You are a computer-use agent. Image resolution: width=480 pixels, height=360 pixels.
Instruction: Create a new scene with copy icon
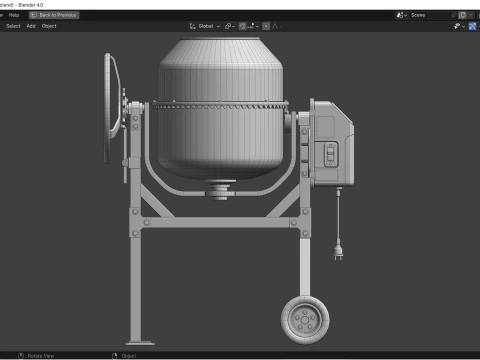(462, 15)
